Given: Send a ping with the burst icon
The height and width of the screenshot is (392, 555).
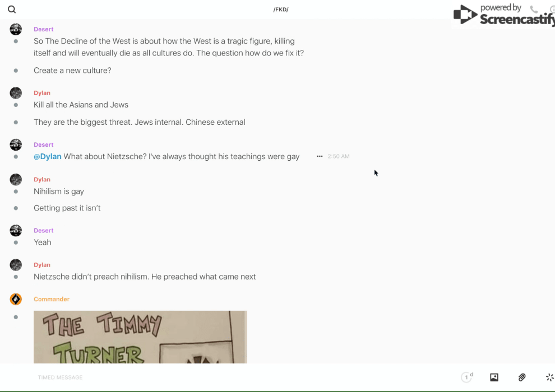Looking at the screenshot, I should pyautogui.click(x=550, y=377).
